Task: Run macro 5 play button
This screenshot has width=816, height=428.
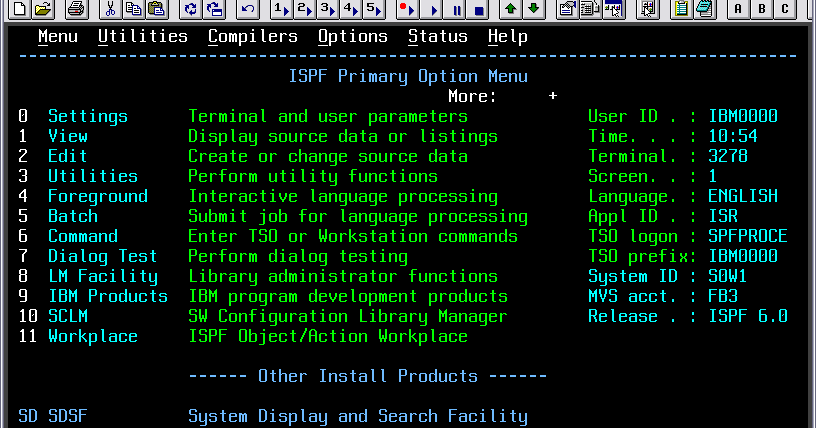Action: [x=373, y=8]
